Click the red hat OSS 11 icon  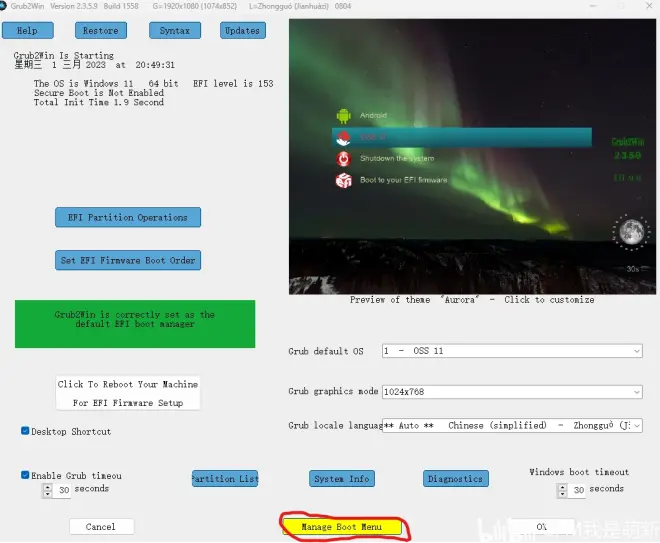(343, 137)
